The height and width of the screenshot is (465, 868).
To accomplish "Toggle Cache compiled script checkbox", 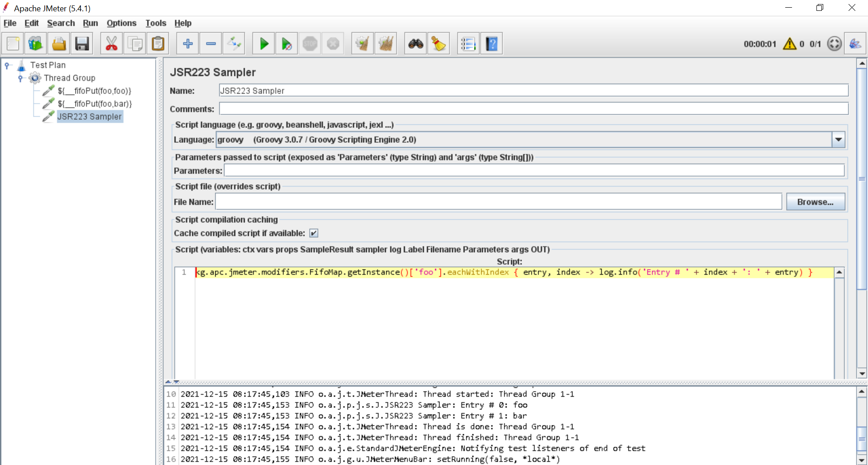I will 314,233.
